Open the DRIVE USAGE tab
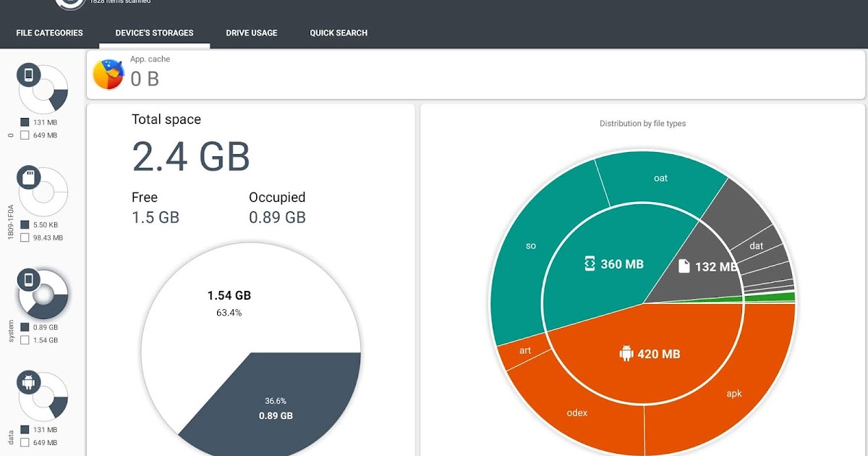868x456 pixels. tap(252, 33)
